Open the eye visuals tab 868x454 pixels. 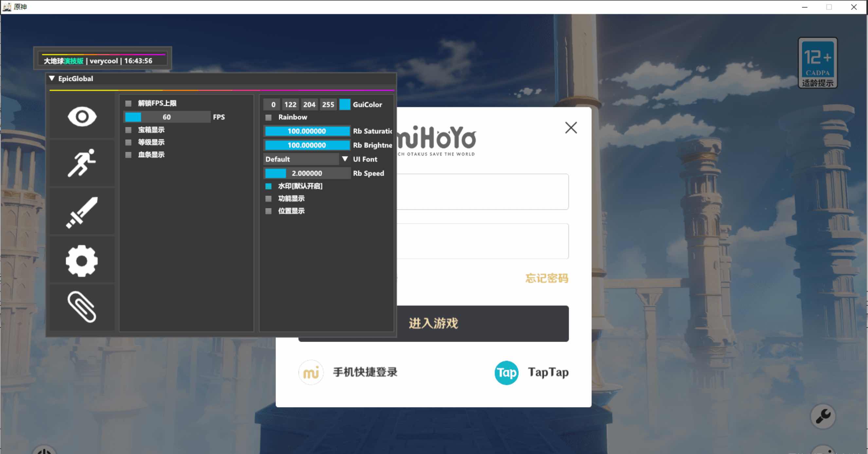[x=82, y=116]
